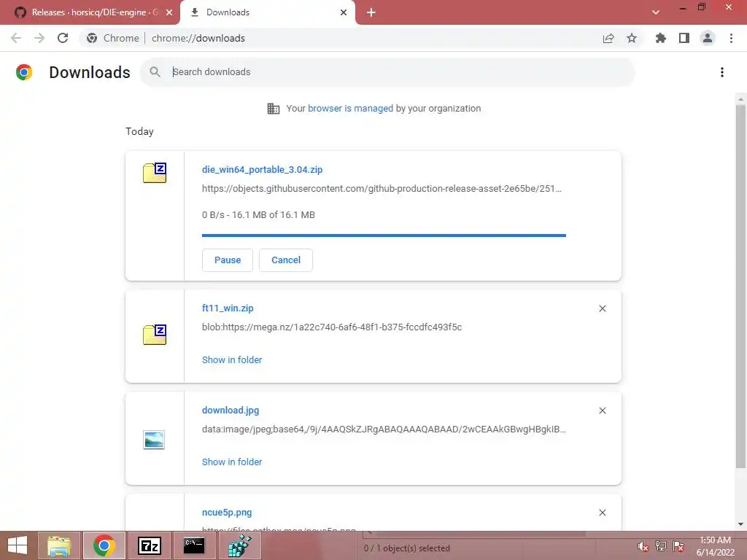Toggle Chrome side panel icon

pos(684,38)
